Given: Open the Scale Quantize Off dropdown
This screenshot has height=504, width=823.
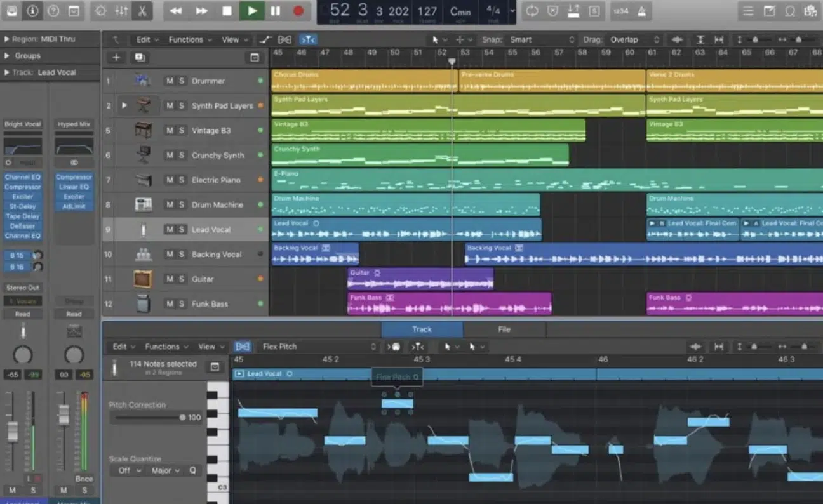Looking at the screenshot, I should [130, 470].
